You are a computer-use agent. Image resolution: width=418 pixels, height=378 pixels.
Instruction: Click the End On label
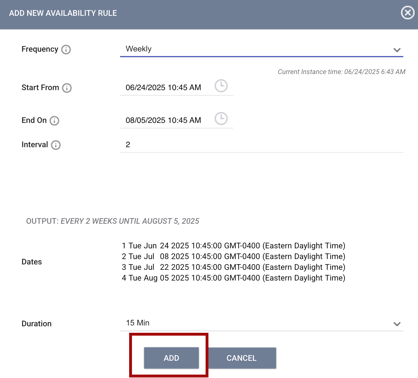coord(34,120)
